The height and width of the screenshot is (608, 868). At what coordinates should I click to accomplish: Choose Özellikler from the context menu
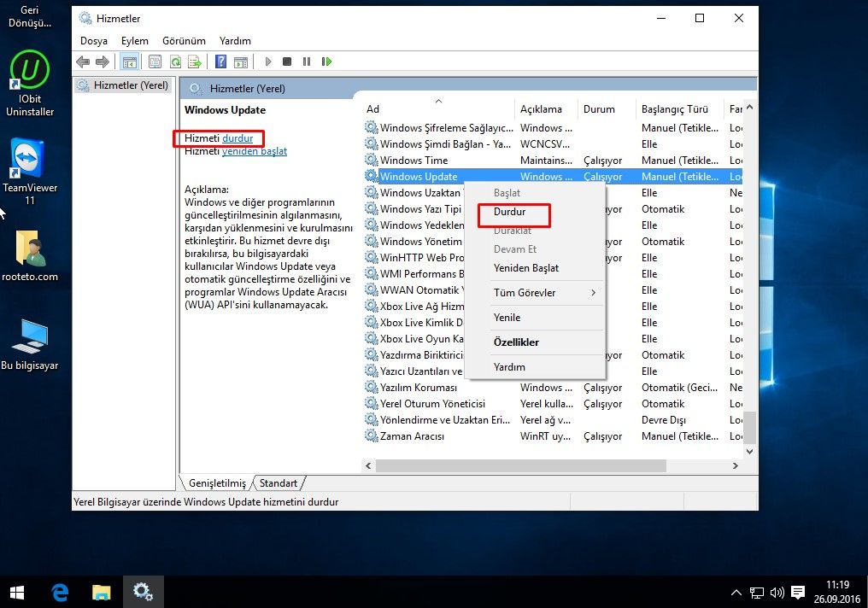point(514,342)
